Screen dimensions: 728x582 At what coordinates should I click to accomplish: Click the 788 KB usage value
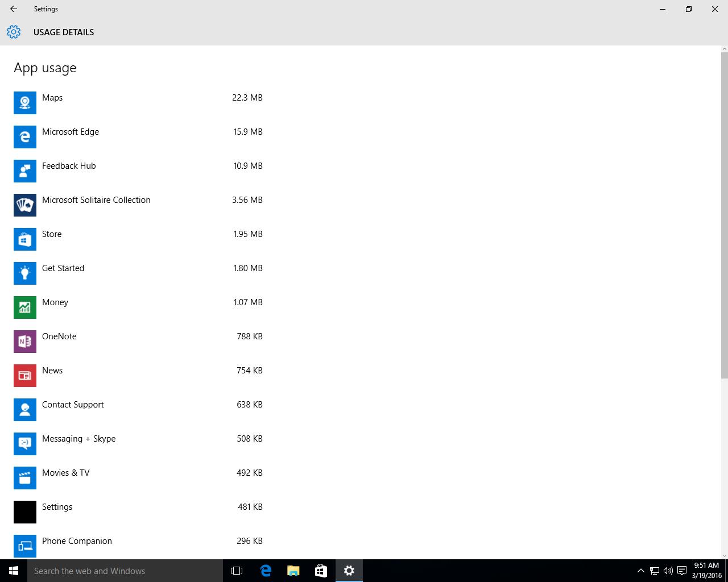coord(250,336)
